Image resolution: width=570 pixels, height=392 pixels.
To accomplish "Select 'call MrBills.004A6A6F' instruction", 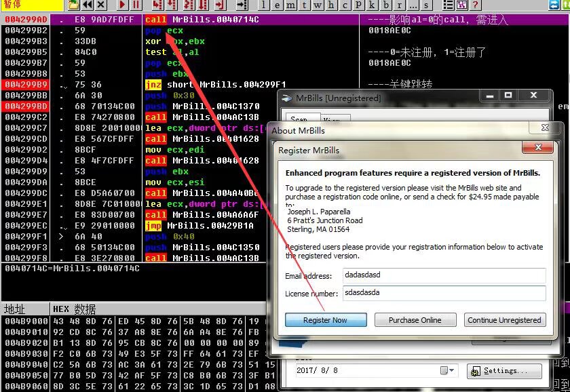I will pyautogui.click(x=202, y=215).
